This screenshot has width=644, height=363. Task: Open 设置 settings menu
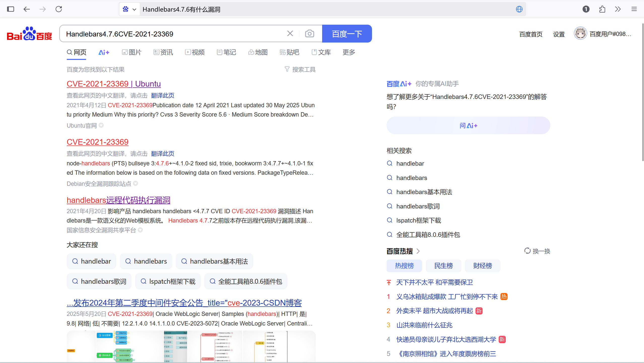559,34
